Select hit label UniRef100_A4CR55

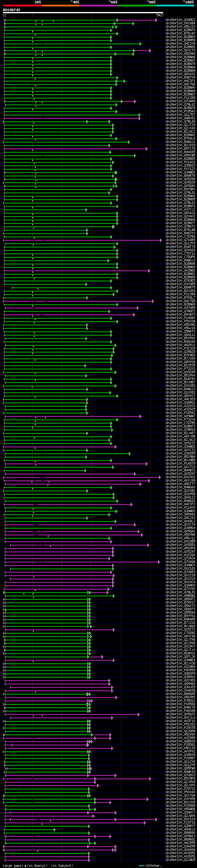(180, 843)
